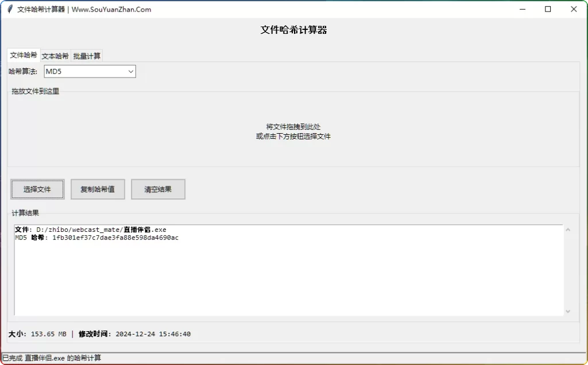
Task: Click the 文件哈希计算器 heading text
Action: pos(293,30)
